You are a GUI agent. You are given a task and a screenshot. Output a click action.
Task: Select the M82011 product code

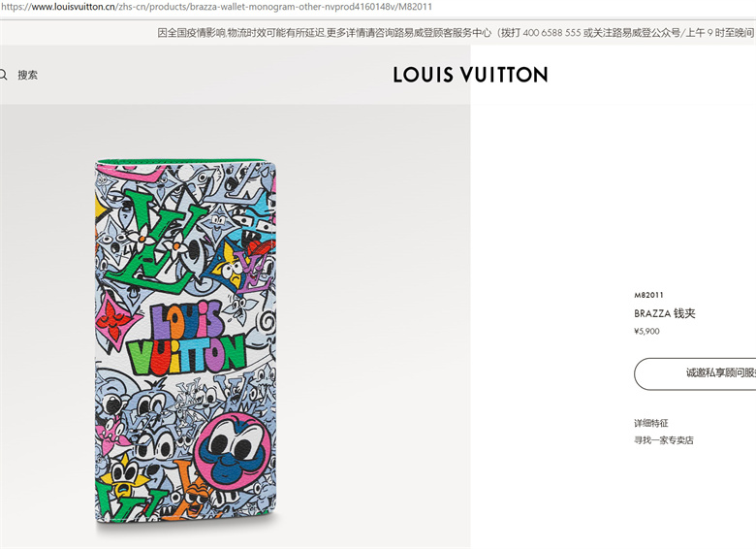tap(648, 295)
